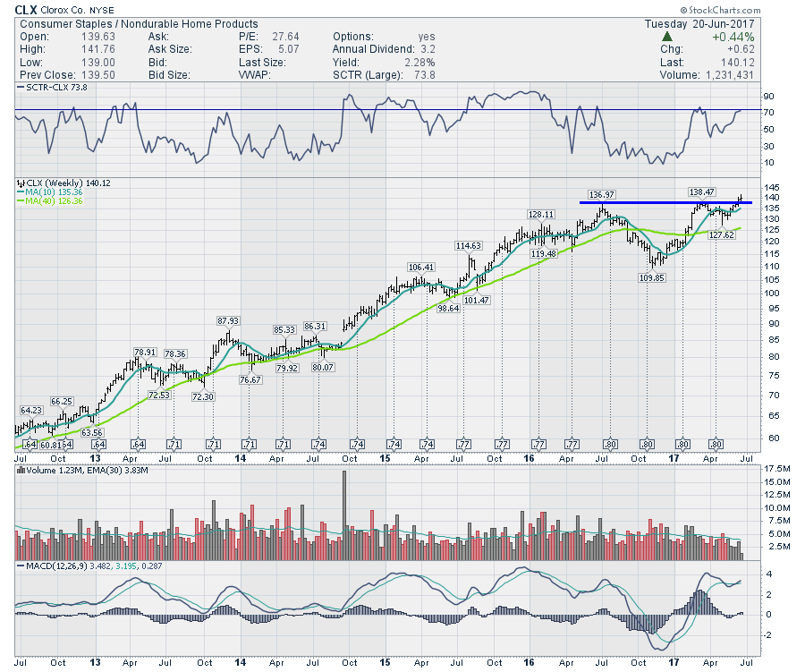Select the Prev Close value 139.50
Screen dimensions: 805x672
[x=98, y=74]
